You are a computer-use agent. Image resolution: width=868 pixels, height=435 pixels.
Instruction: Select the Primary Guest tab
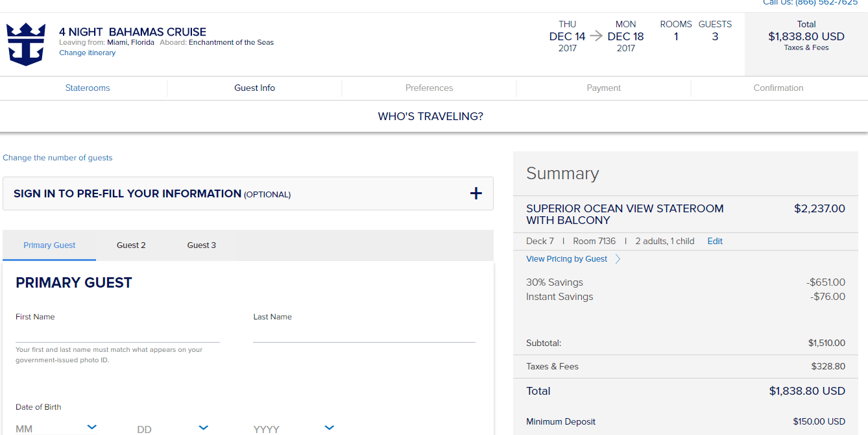(49, 245)
